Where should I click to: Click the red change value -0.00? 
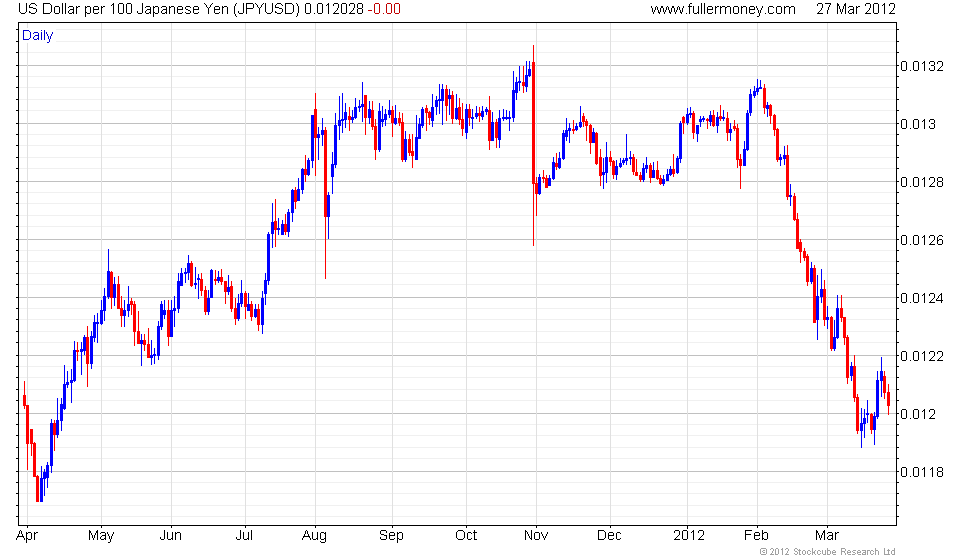(384, 9)
